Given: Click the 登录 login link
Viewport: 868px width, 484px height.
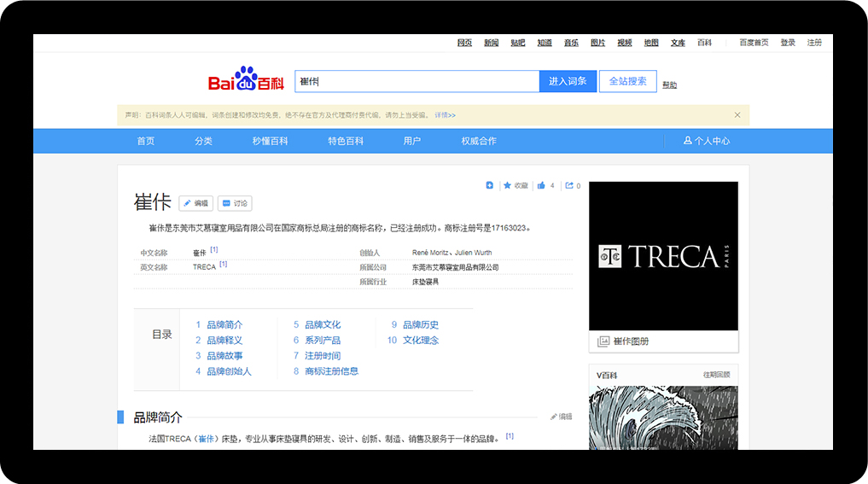Looking at the screenshot, I should (788, 43).
